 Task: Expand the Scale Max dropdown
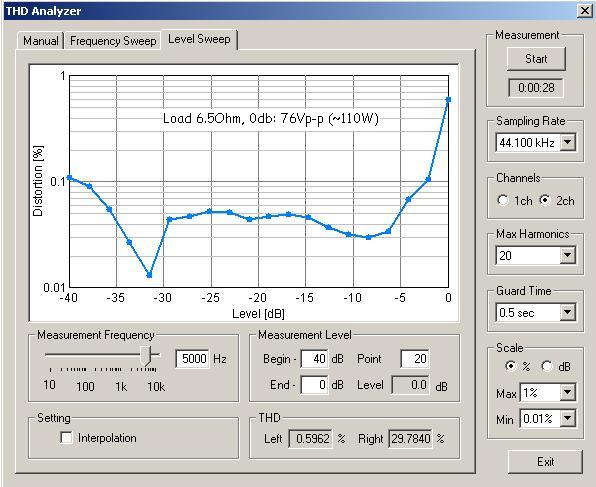567,392
